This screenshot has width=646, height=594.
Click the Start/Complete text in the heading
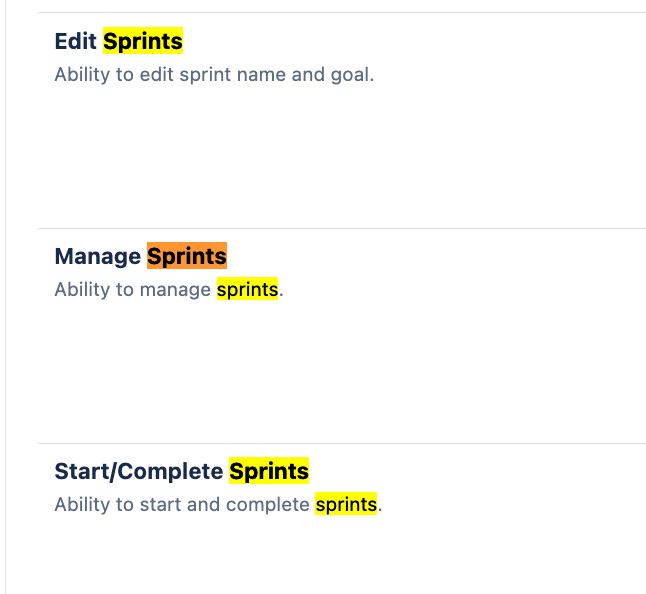[139, 471]
